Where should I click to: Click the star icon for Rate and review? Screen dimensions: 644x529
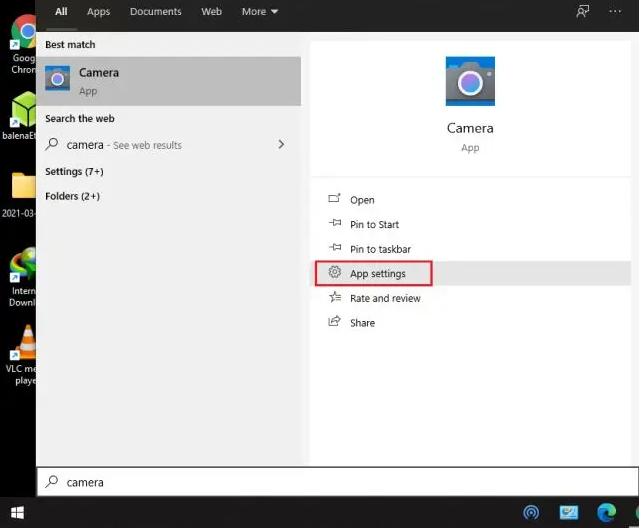pos(335,297)
